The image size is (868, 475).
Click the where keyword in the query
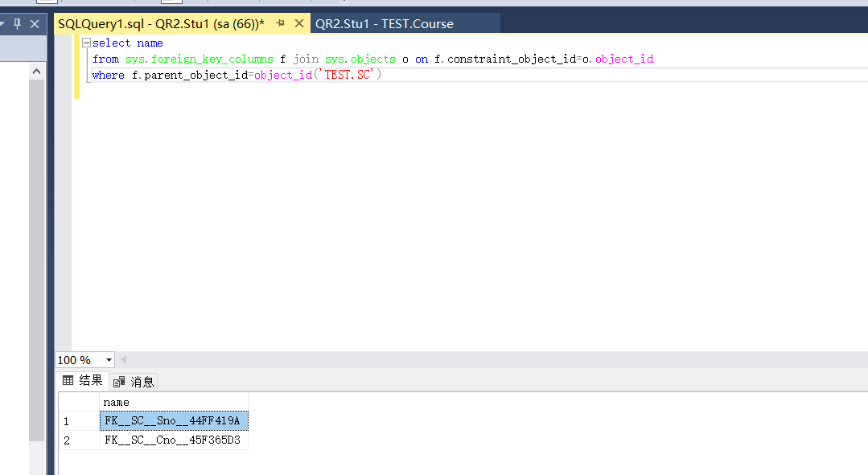point(109,75)
